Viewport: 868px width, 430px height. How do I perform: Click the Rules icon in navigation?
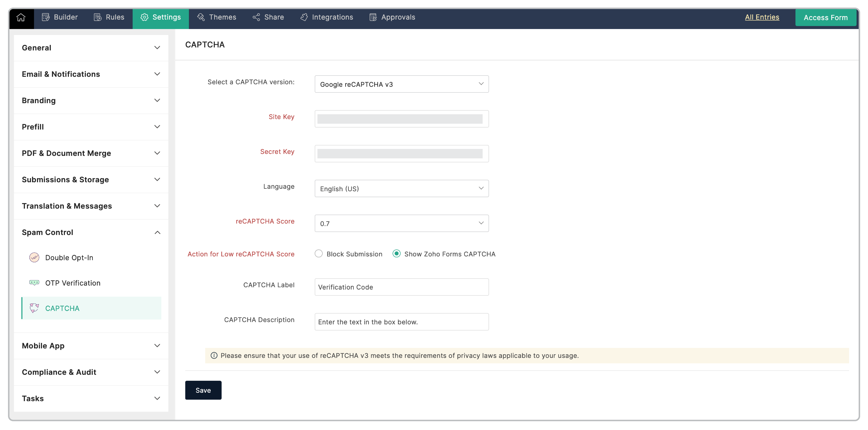click(98, 17)
